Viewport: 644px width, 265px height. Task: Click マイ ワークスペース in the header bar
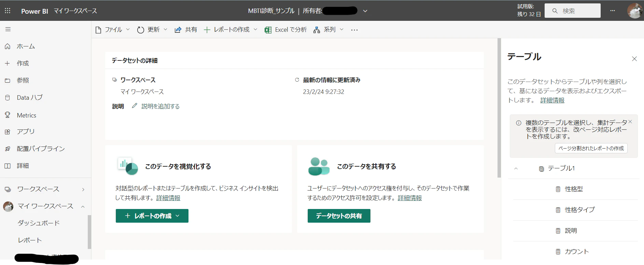point(75,11)
